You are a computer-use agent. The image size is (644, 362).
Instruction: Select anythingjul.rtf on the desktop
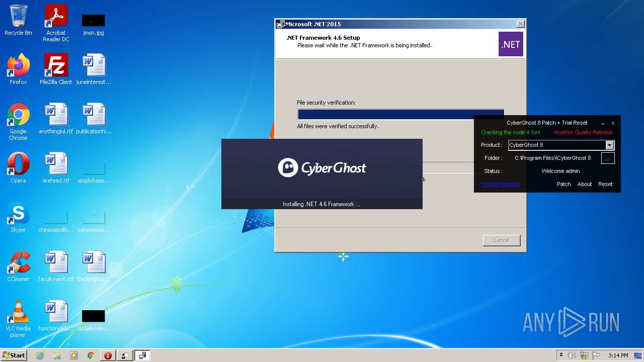point(56,118)
